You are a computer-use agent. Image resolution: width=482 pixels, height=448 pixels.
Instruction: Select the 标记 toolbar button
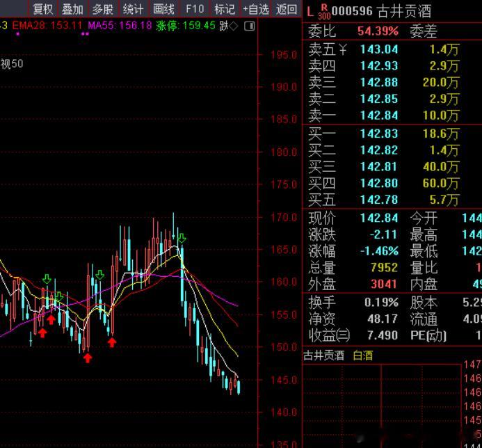point(225,9)
